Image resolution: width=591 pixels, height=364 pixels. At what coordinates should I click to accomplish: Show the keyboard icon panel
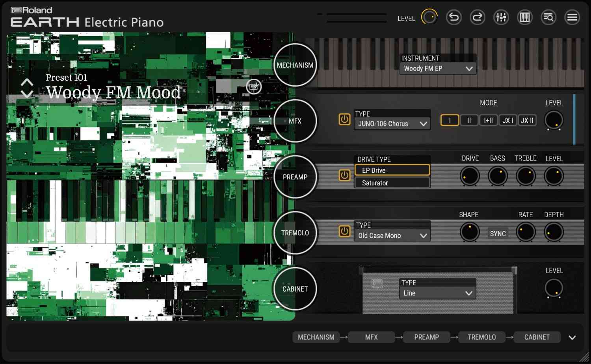524,17
